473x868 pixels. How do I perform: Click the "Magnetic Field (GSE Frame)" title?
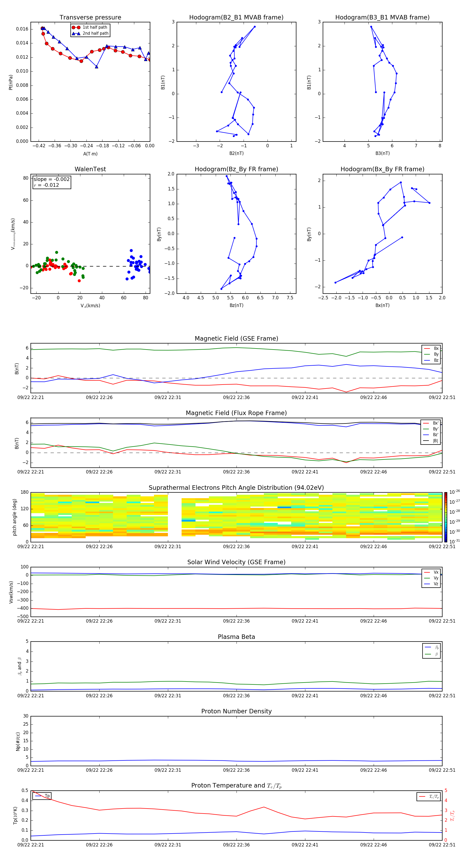click(x=236, y=339)
